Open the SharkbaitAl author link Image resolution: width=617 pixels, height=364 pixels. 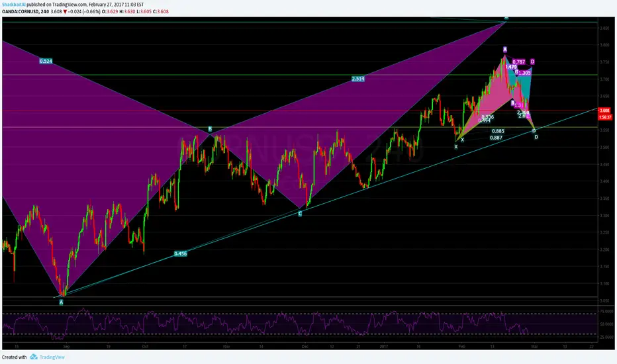[x=14, y=5]
